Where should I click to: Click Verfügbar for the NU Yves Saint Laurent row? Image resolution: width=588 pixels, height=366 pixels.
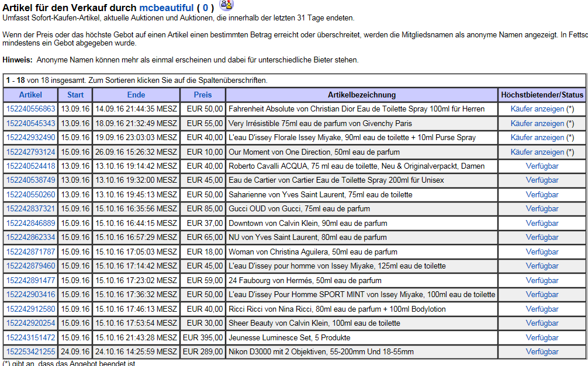542,238
